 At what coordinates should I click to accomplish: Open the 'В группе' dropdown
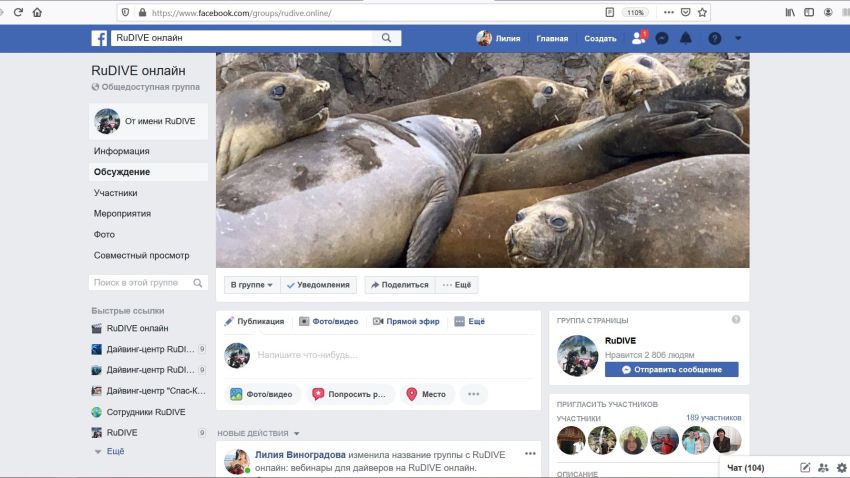click(x=252, y=285)
